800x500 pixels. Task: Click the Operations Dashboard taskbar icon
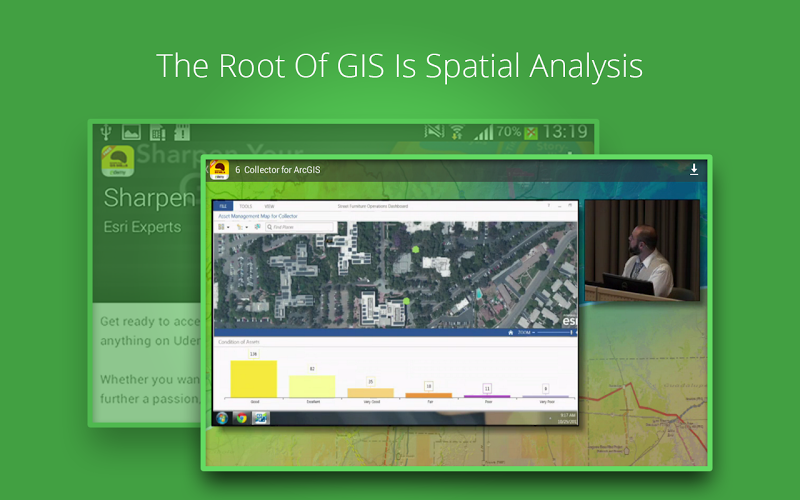point(261,418)
